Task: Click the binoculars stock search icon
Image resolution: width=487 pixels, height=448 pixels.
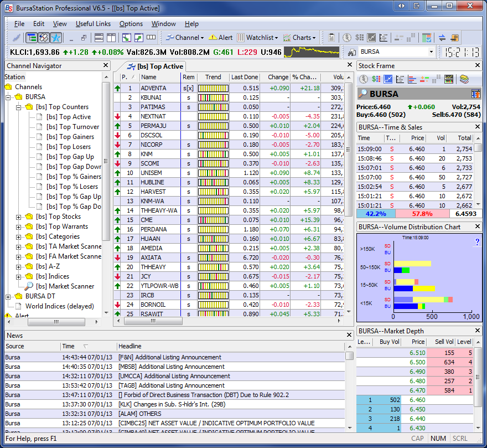Action: (351, 52)
